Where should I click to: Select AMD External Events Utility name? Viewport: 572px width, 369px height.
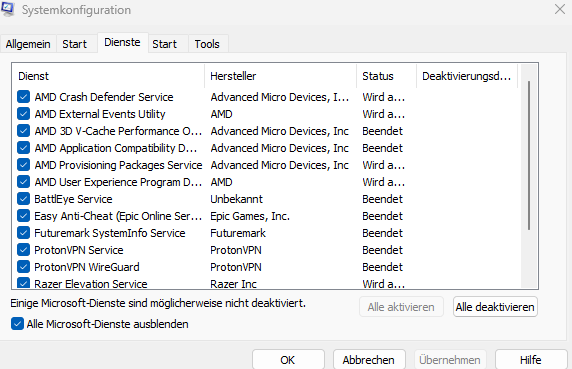(100, 114)
